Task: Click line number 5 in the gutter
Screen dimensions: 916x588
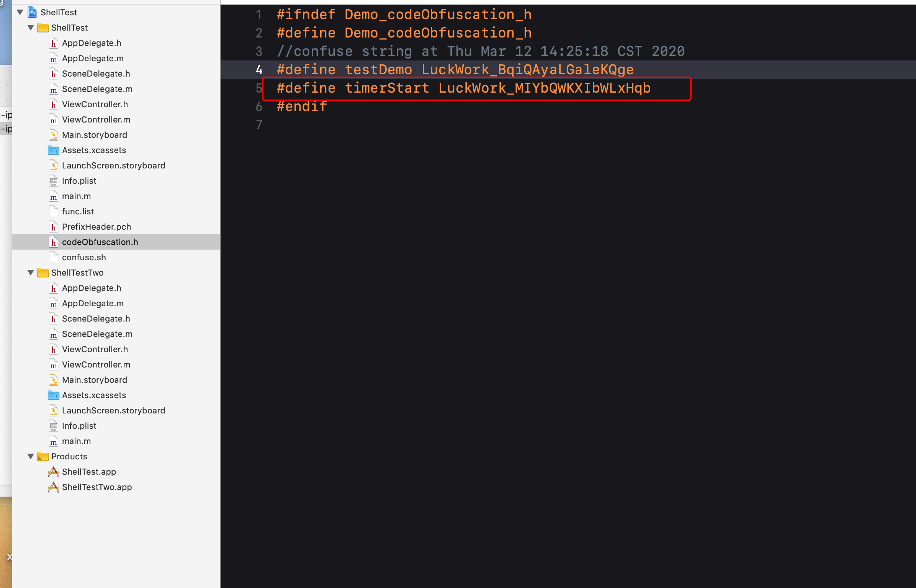Action: tap(259, 88)
